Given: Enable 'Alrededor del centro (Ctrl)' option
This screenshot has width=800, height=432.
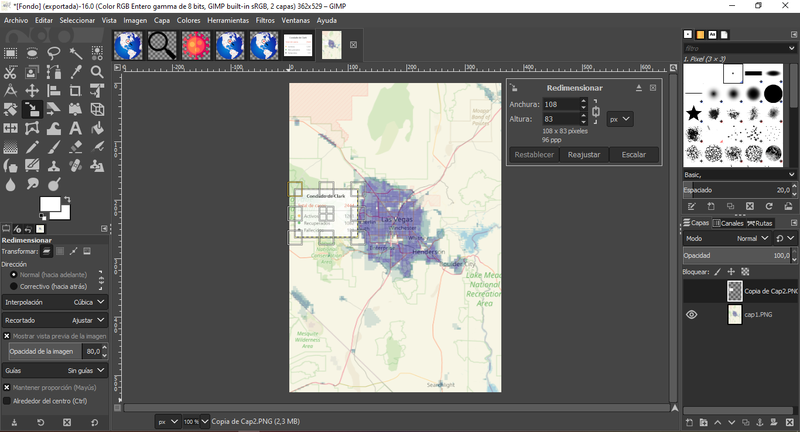Looking at the screenshot, I should coord(7,401).
